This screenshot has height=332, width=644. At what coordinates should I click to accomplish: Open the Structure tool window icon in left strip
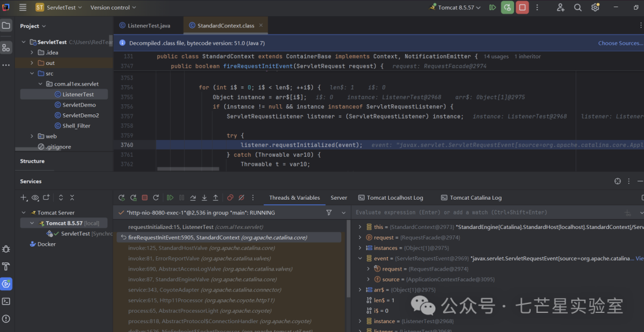click(x=6, y=48)
